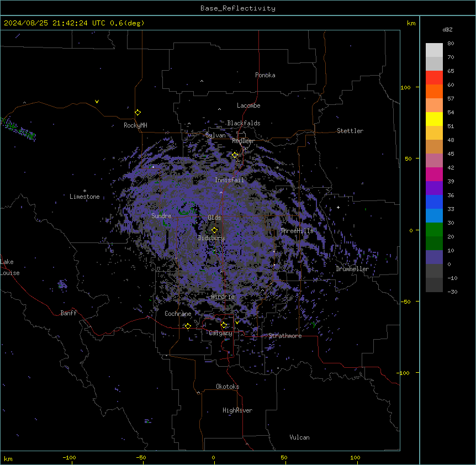Click the yellow V marker northeast of Calgary

pos(237,323)
